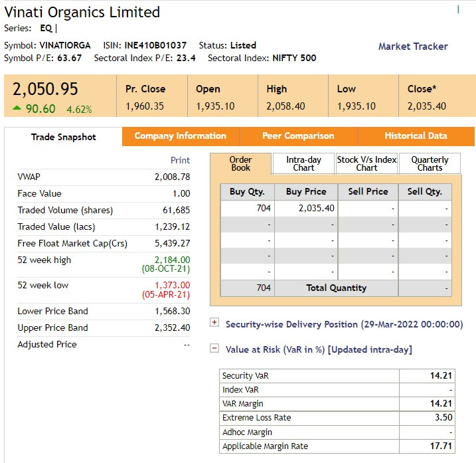Click Upper Price Band value 2,352.40
476x463 pixels.
(x=172, y=327)
